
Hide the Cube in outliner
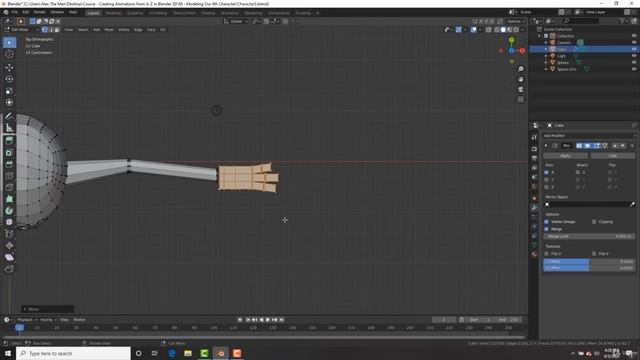pos(634,49)
